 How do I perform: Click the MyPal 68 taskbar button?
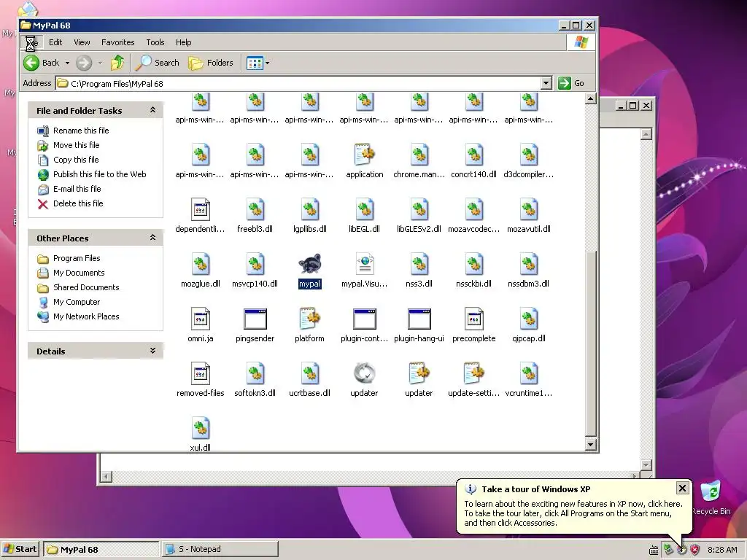(x=101, y=549)
